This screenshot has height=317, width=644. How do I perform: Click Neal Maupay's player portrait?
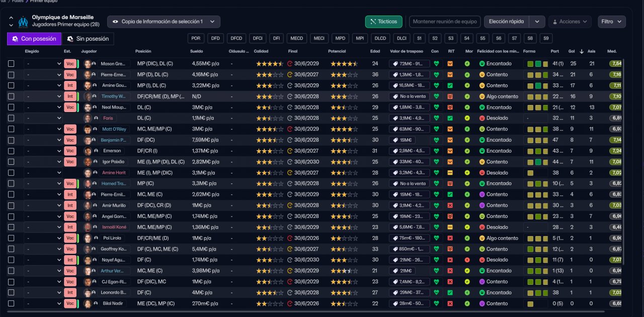pos(88,108)
